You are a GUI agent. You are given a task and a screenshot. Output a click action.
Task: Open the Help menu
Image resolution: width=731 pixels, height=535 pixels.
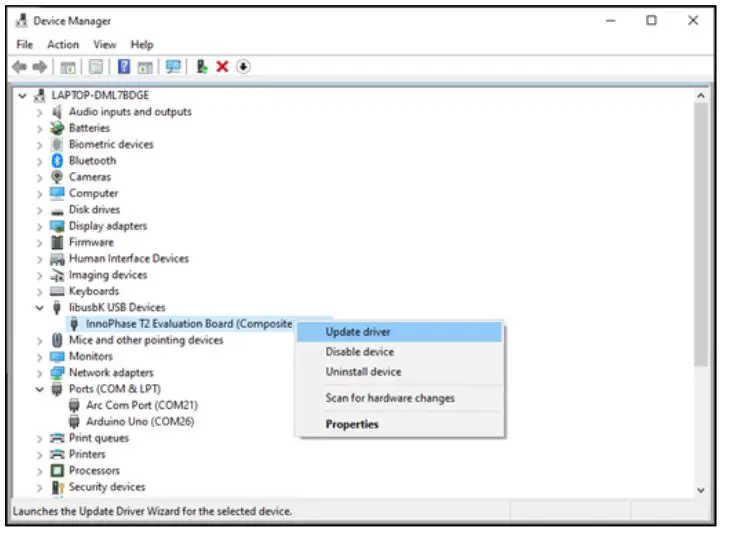(x=142, y=45)
